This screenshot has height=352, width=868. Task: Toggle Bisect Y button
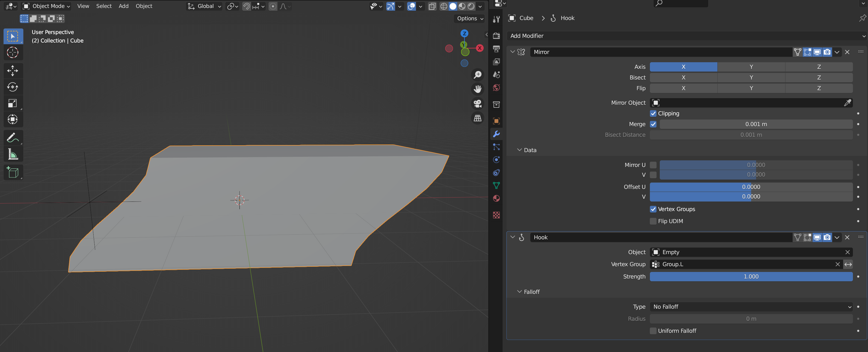click(x=751, y=78)
